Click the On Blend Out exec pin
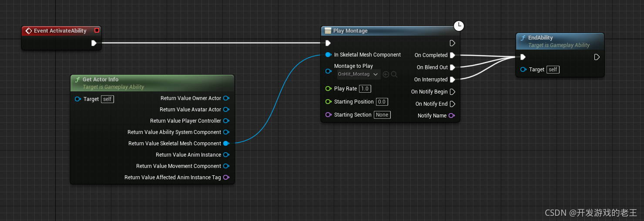 coord(453,67)
